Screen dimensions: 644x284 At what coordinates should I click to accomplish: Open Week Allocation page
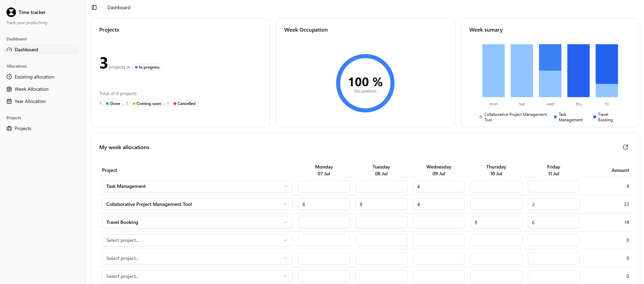pos(41,89)
